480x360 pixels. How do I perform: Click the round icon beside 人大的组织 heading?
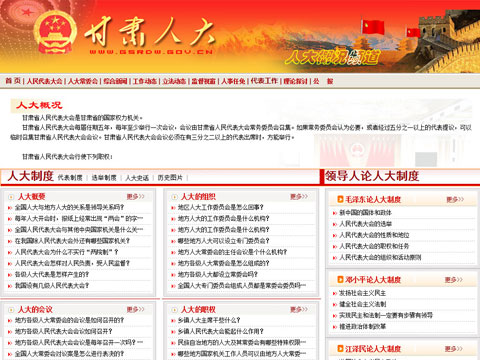[174, 197]
